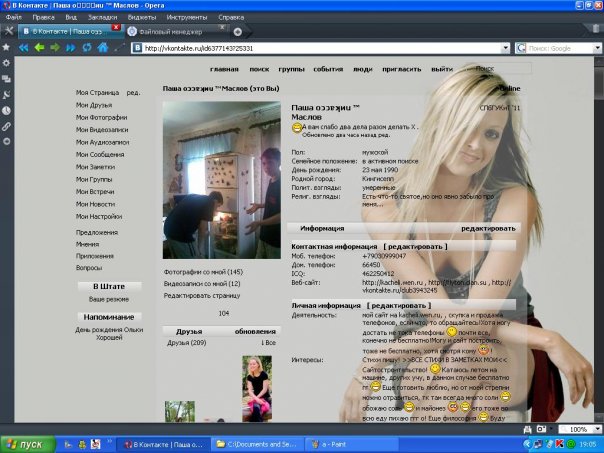Close the В Контакте tab
Screen dimensions: 604x453
(x=116, y=27)
